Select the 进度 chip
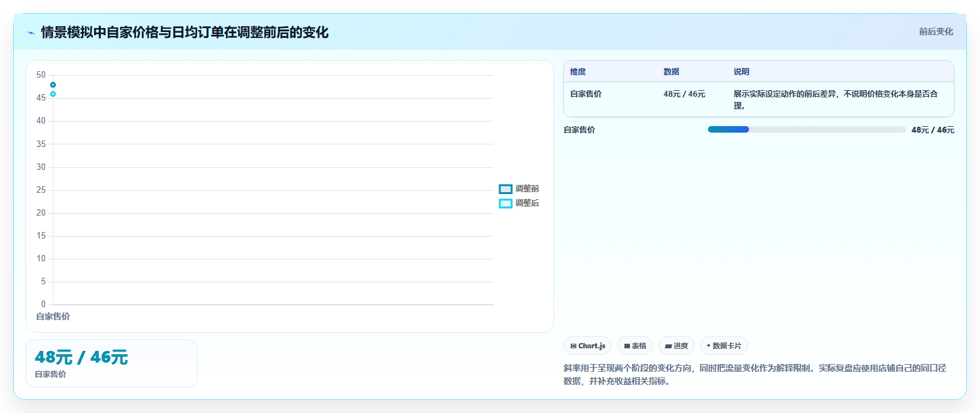Viewport: 980px width, 413px height. coord(676,346)
